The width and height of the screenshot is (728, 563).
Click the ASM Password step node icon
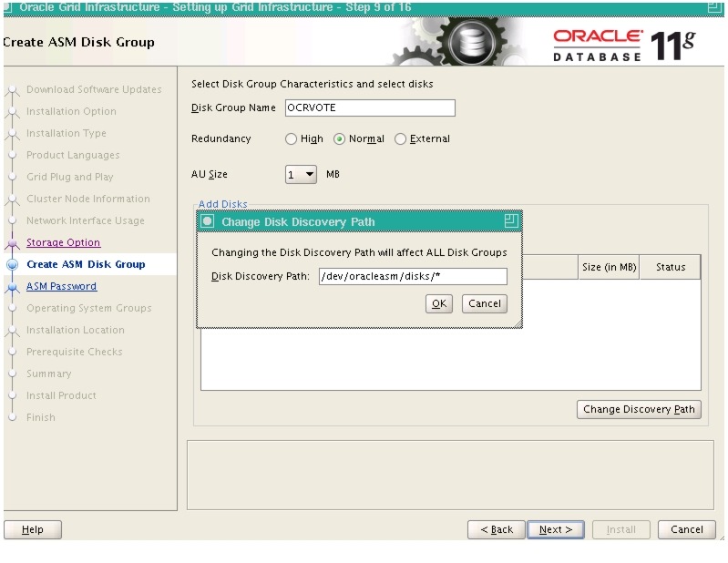click(13, 287)
